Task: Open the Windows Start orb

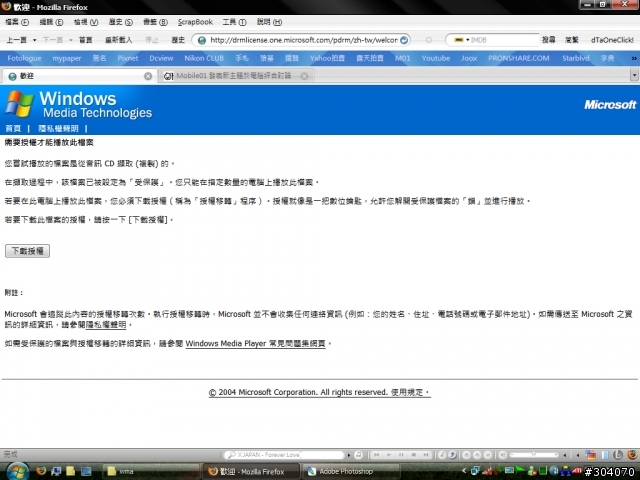Action: tap(18, 471)
